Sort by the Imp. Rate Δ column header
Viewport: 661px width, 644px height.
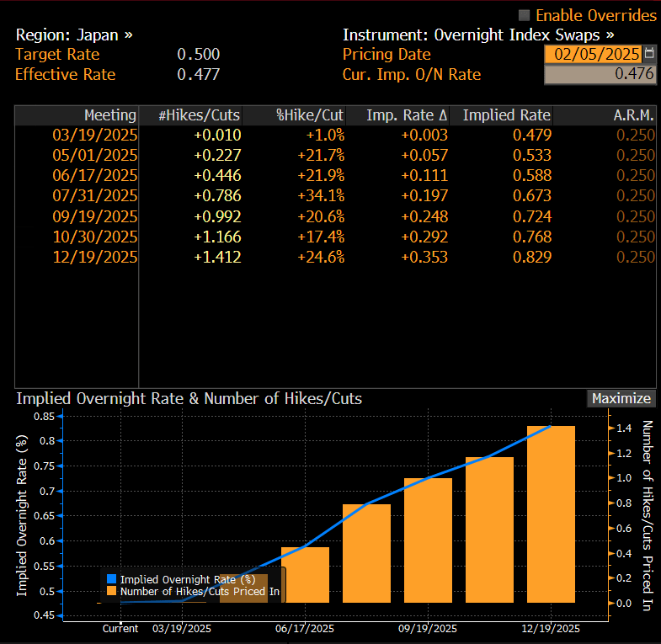(x=397, y=115)
